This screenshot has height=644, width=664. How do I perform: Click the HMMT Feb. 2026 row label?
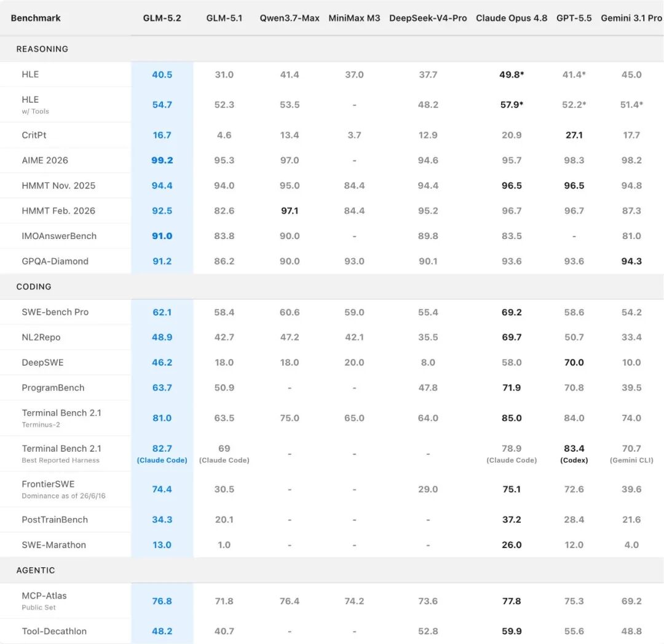coord(58,211)
